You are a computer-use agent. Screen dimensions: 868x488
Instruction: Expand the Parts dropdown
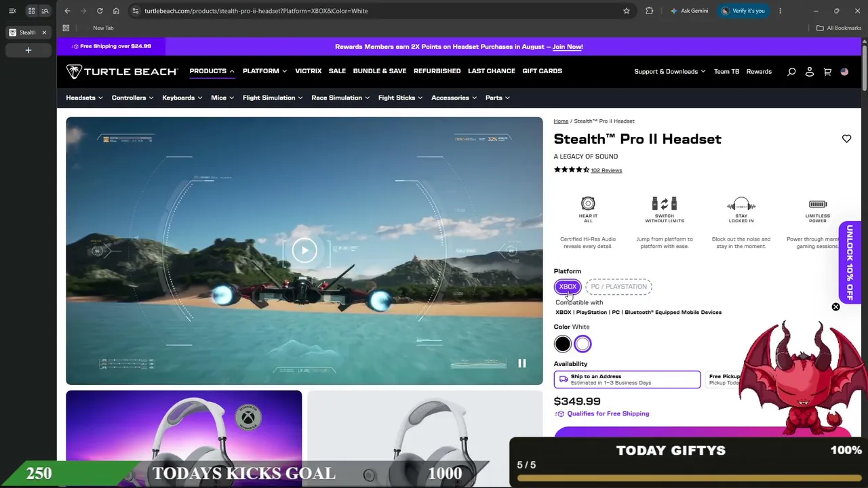pos(497,98)
